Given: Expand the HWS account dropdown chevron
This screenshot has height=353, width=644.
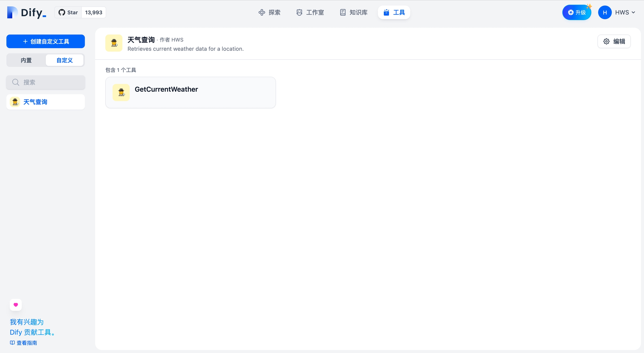Looking at the screenshot, I should [x=633, y=13].
